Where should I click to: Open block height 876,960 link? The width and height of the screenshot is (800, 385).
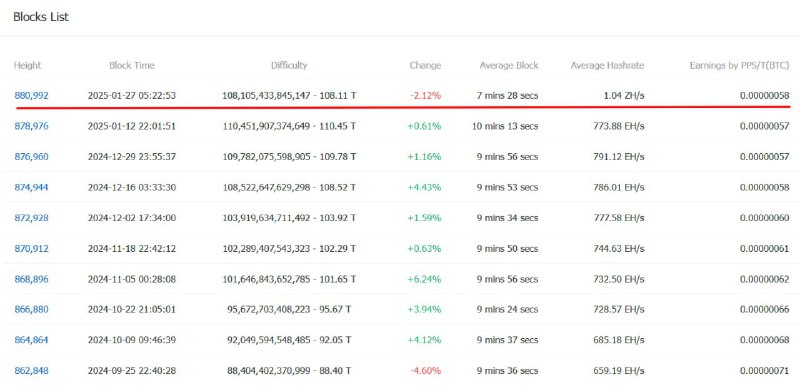tap(31, 157)
